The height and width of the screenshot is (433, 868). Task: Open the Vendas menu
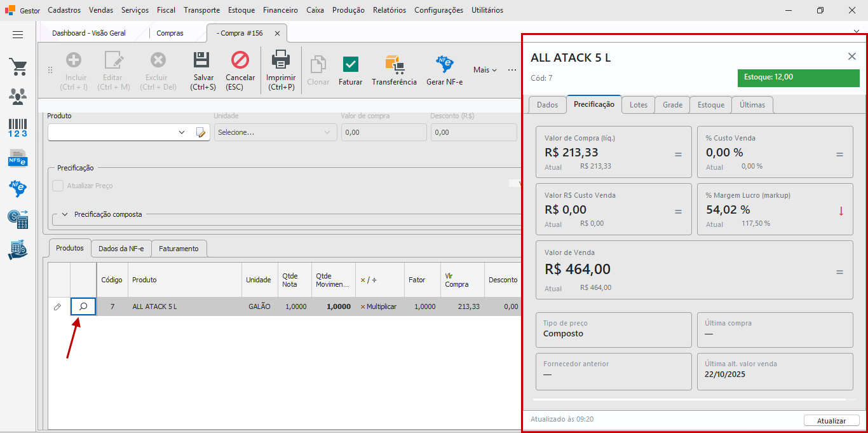click(101, 10)
